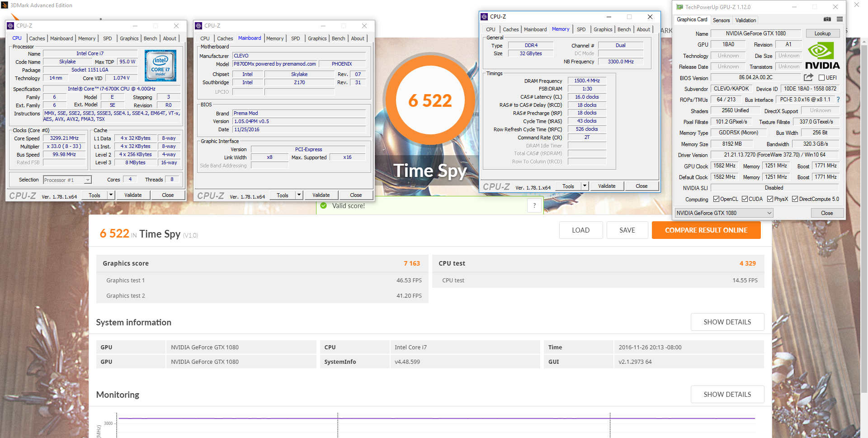Click the NVIDIA logo in GPU-Z

(822, 55)
